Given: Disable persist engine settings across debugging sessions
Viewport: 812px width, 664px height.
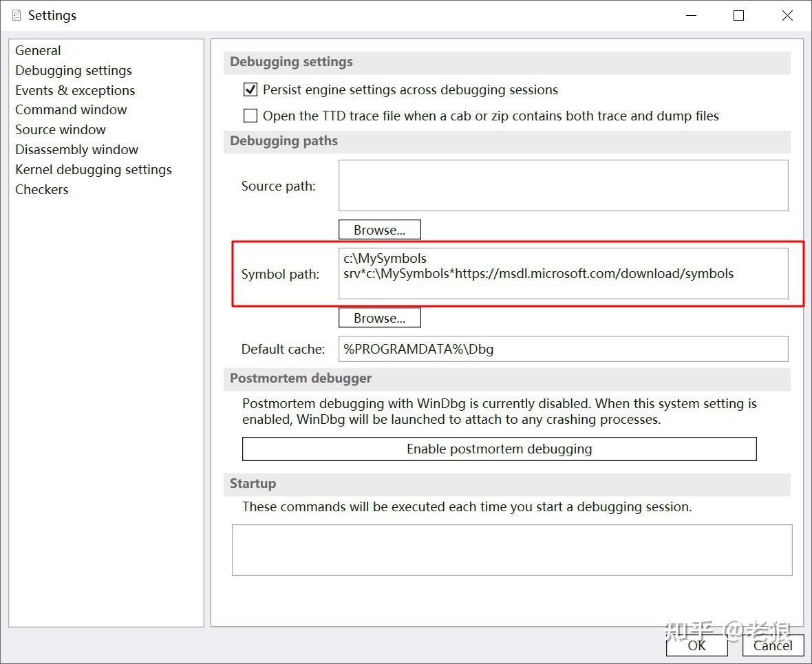Looking at the screenshot, I should point(250,89).
